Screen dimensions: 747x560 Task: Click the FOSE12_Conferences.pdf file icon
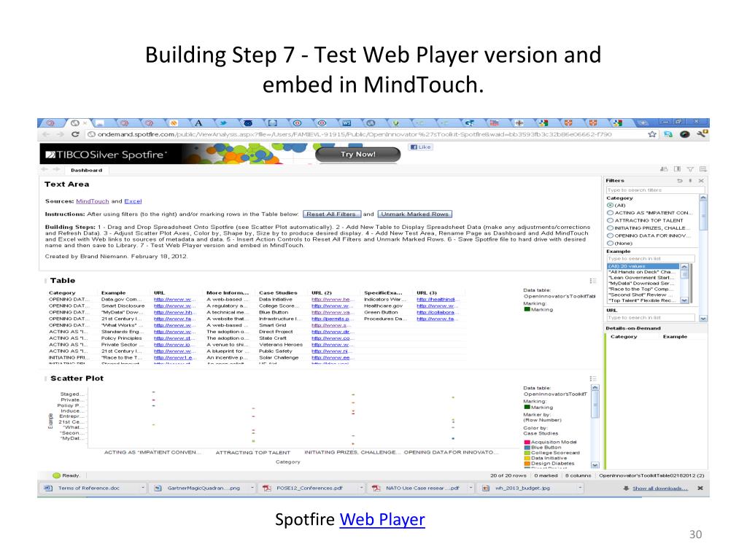267,488
